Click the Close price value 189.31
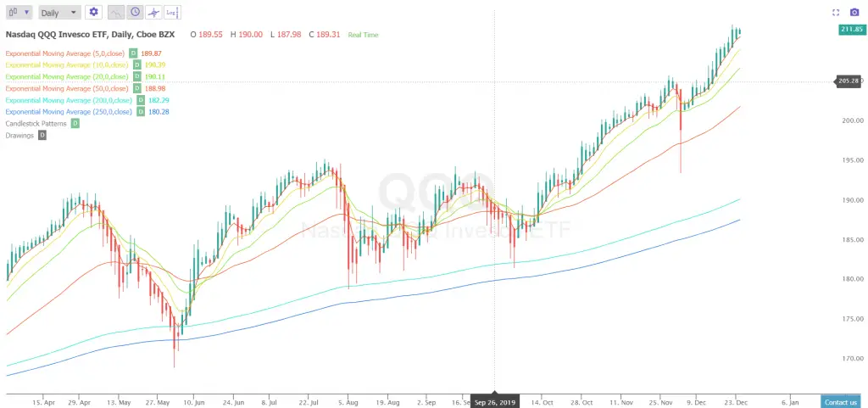This screenshot has height=408, width=868. [x=328, y=34]
